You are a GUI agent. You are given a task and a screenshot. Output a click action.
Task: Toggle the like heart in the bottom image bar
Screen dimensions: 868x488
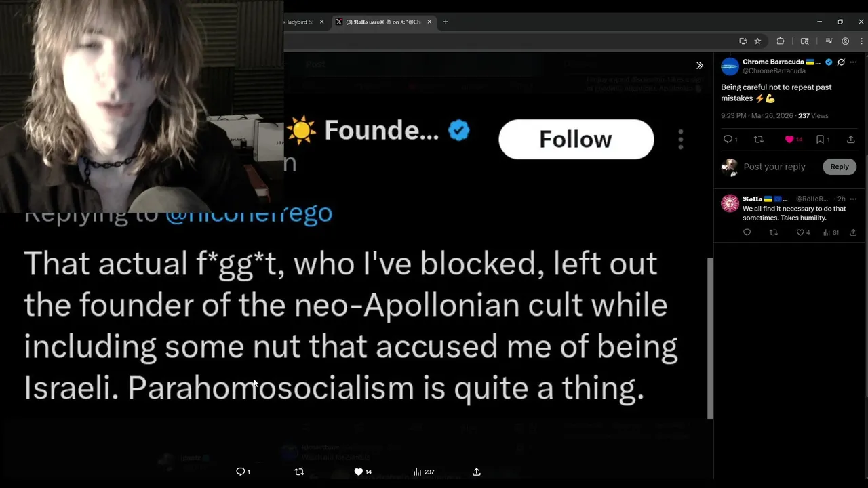click(359, 472)
